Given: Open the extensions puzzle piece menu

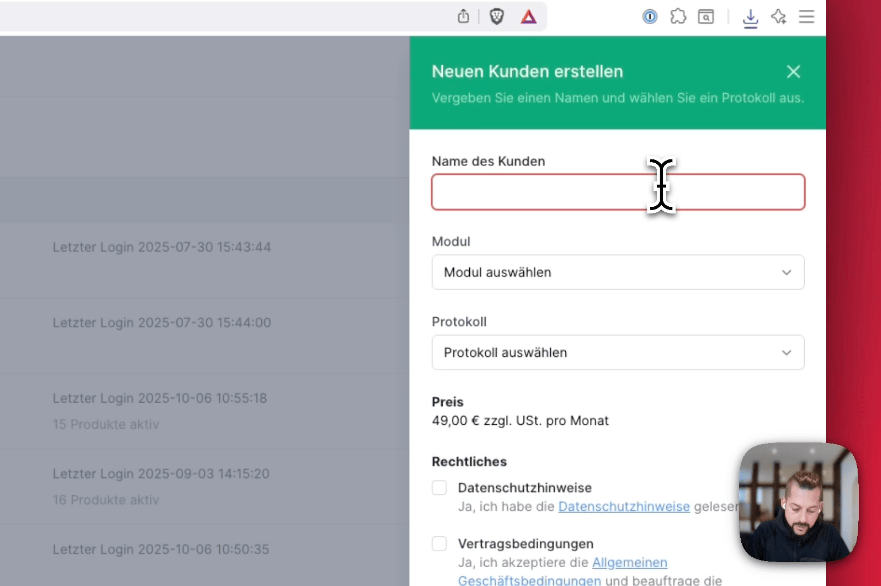Looking at the screenshot, I should coord(678,16).
